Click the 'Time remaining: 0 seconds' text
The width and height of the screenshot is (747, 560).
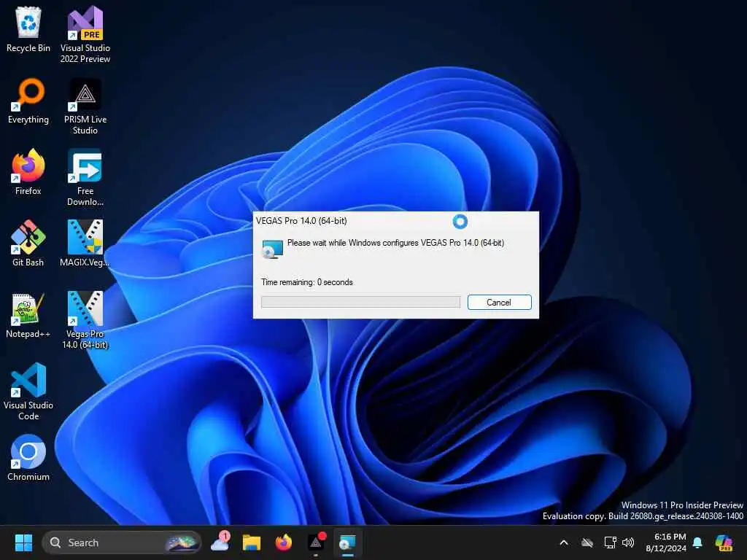coord(307,282)
